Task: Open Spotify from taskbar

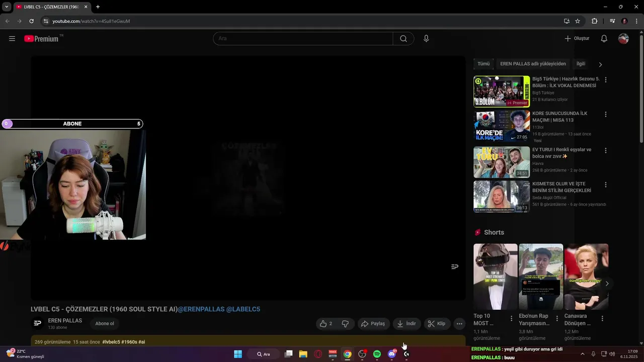Action: click(x=377, y=354)
